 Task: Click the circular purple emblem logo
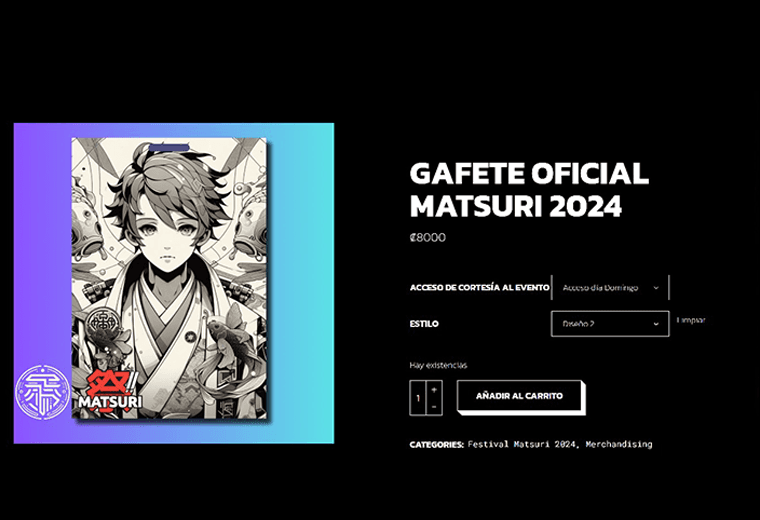coord(43,393)
